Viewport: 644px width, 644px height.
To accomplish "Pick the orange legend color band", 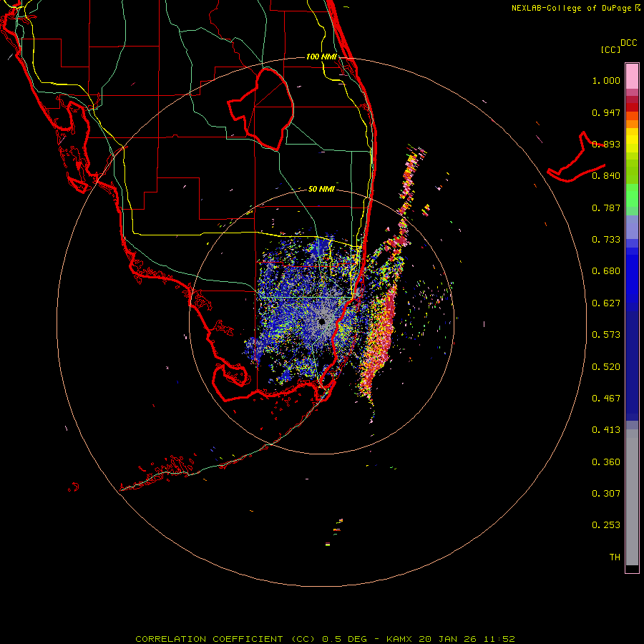I will 632,124.
